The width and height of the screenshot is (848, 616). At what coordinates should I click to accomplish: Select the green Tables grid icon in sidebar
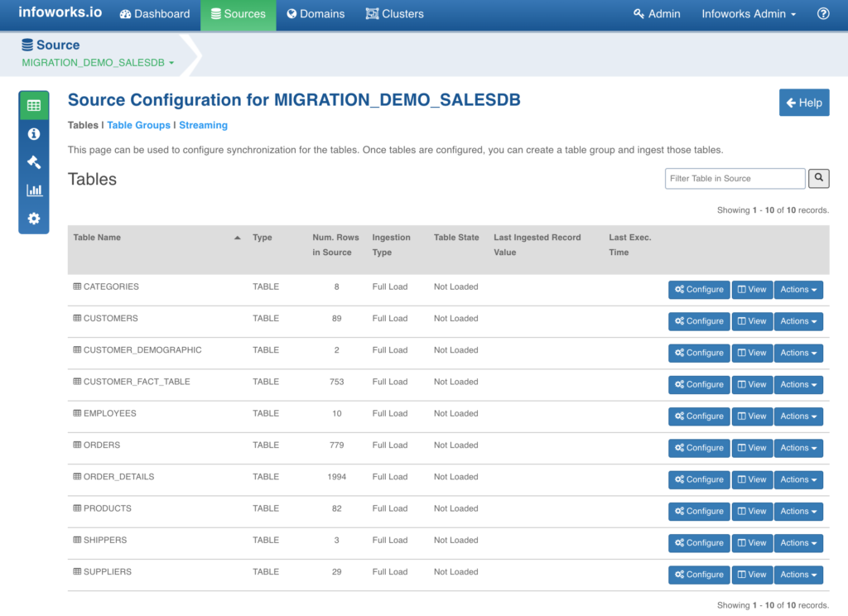click(33, 105)
